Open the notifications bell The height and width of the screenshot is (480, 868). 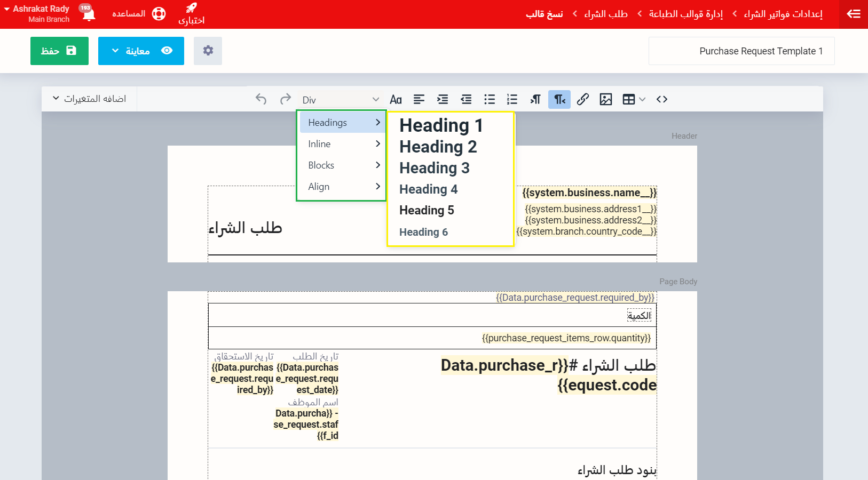(89, 14)
